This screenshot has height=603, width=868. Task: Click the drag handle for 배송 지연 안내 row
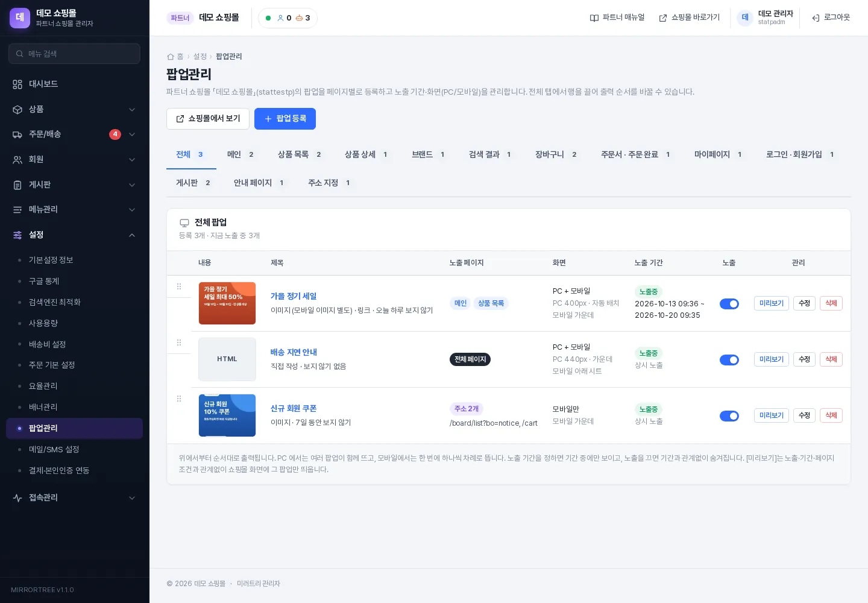click(179, 343)
